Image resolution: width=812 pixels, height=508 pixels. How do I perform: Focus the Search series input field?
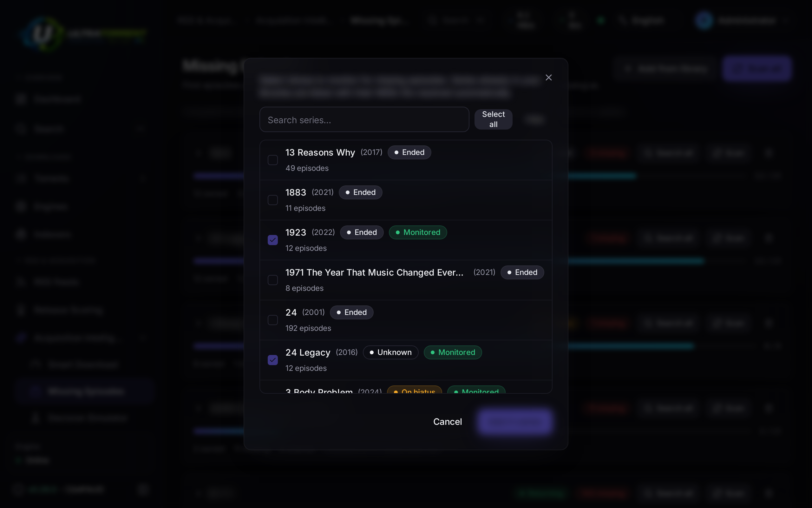(x=364, y=120)
